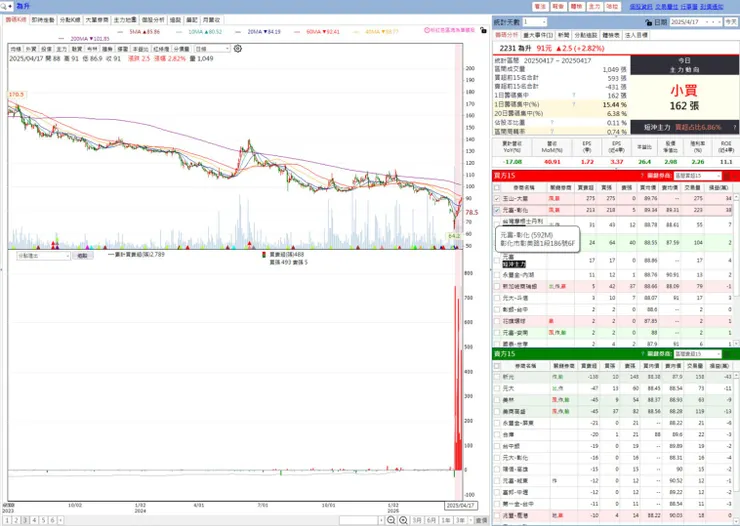Switch to the 即時進動 tab

pos(43,20)
